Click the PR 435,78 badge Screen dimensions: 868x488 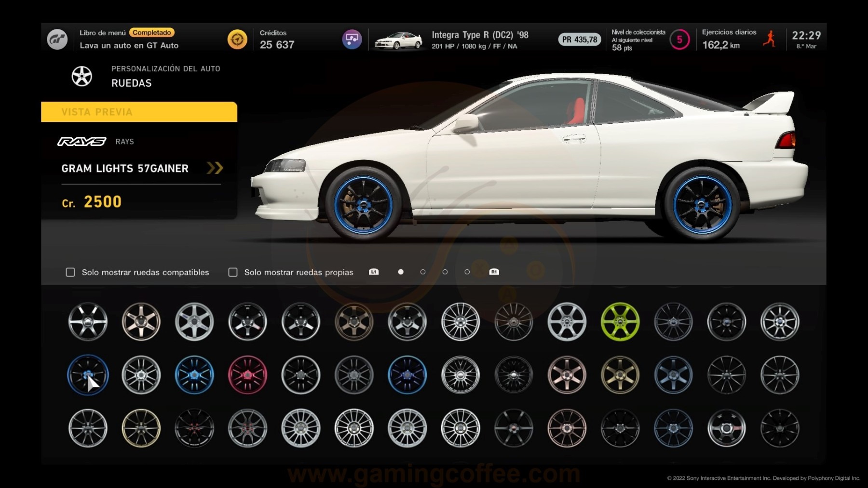[580, 40]
